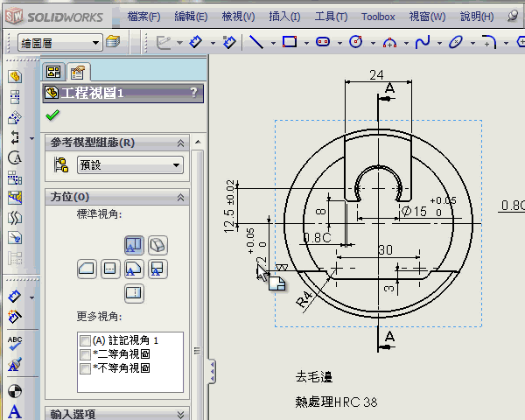525x420 pixels.
Task: Select the Circle sketch tool
Action: 355,42
